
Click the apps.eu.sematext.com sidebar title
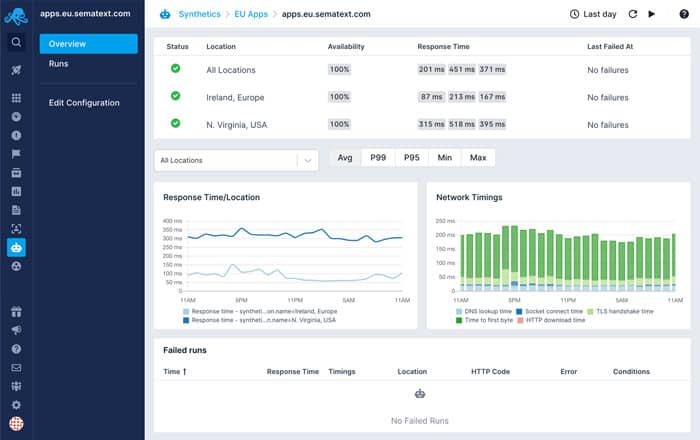click(x=85, y=14)
